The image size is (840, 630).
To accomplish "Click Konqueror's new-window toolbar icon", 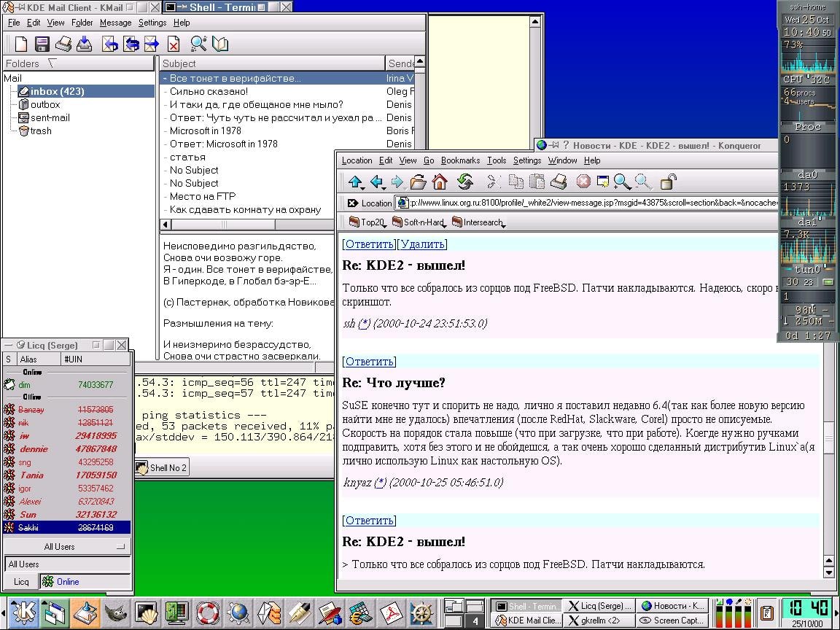I will (x=603, y=182).
